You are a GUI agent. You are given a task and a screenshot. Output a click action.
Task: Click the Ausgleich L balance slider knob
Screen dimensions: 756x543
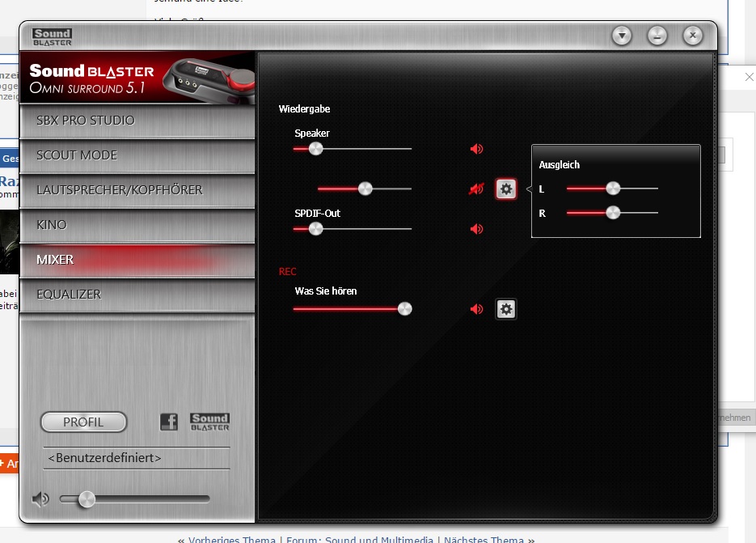(x=613, y=189)
